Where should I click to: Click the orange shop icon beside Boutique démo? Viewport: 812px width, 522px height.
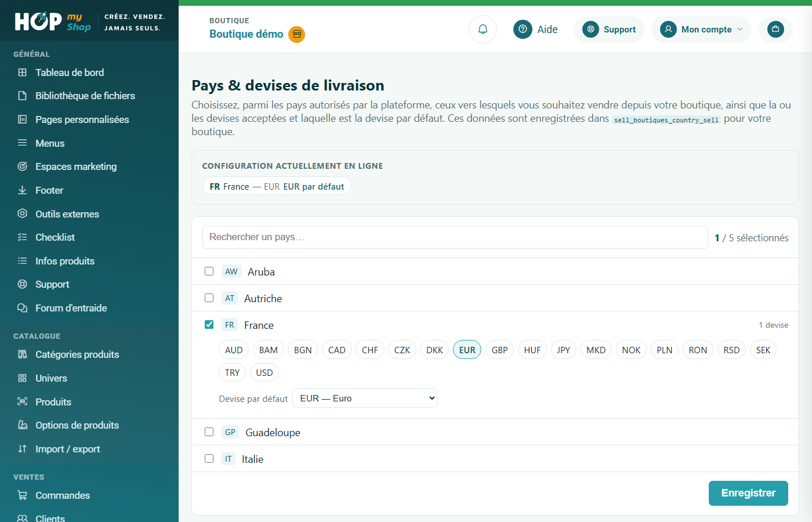297,34
